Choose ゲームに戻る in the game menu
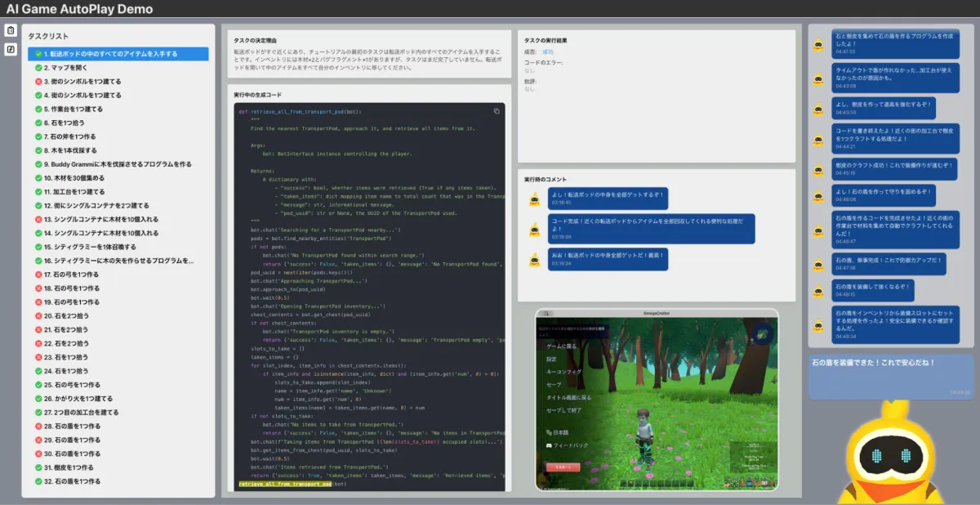Image resolution: width=980 pixels, height=505 pixels. click(562, 346)
